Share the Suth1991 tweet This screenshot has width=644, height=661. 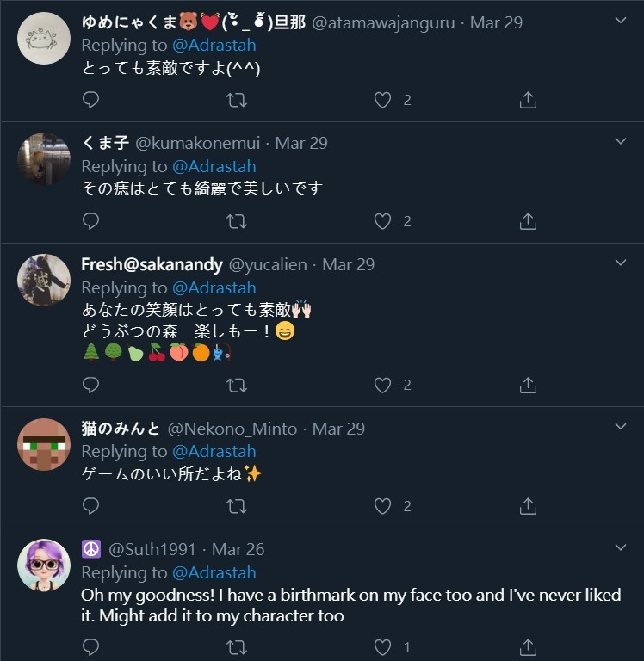(528, 646)
